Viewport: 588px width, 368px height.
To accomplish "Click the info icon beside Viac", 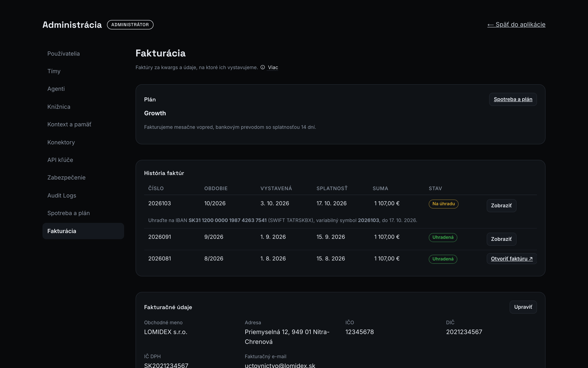I will (263, 67).
